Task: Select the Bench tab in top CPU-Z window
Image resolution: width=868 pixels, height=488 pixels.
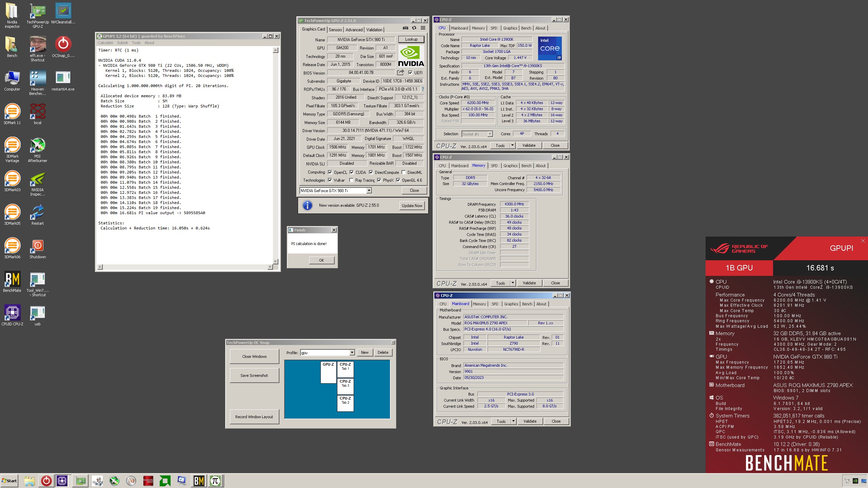Action: [526, 28]
